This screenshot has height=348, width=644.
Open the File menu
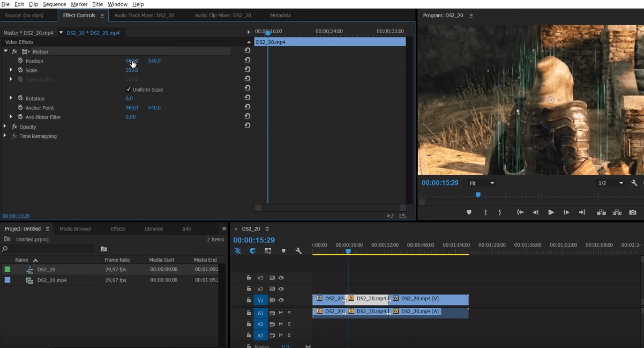pyautogui.click(x=5, y=4)
